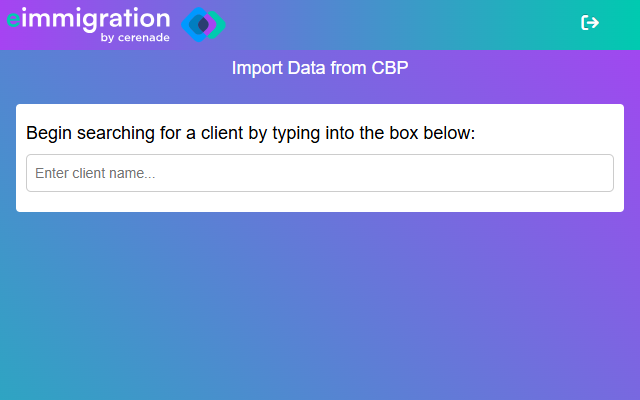Click the dark center of the diamond logo
This screenshot has height=400, width=640.
203,25
